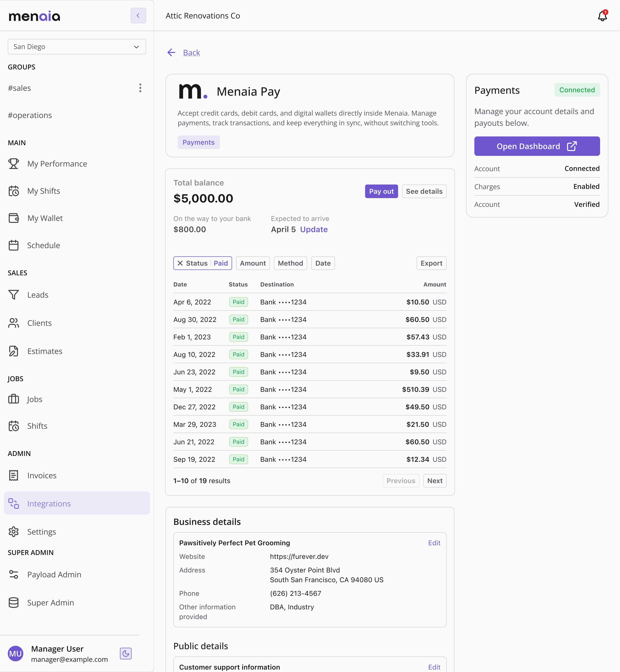Click the $57.43 amount in Feb 1, 2023 row
Screen dimensions: 620x672
point(418,337)
